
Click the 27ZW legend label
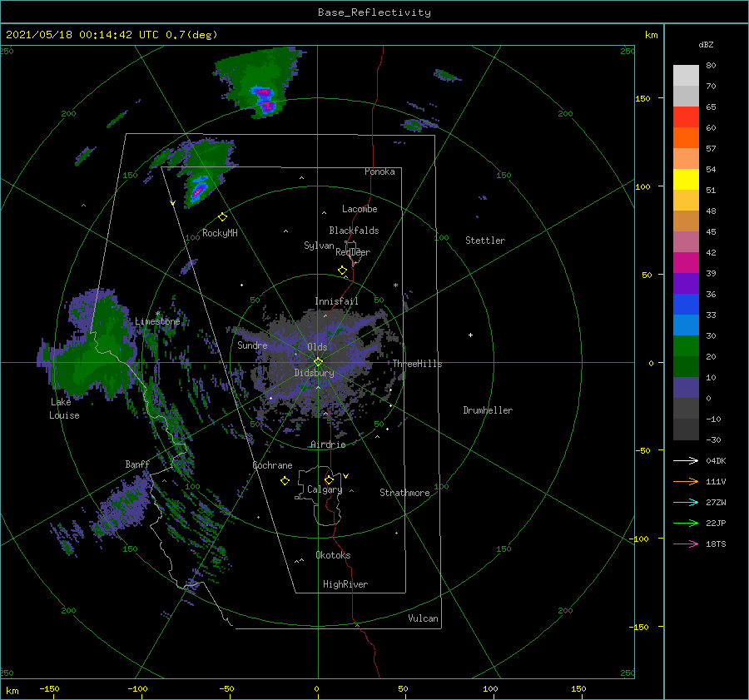click(716, 502)
